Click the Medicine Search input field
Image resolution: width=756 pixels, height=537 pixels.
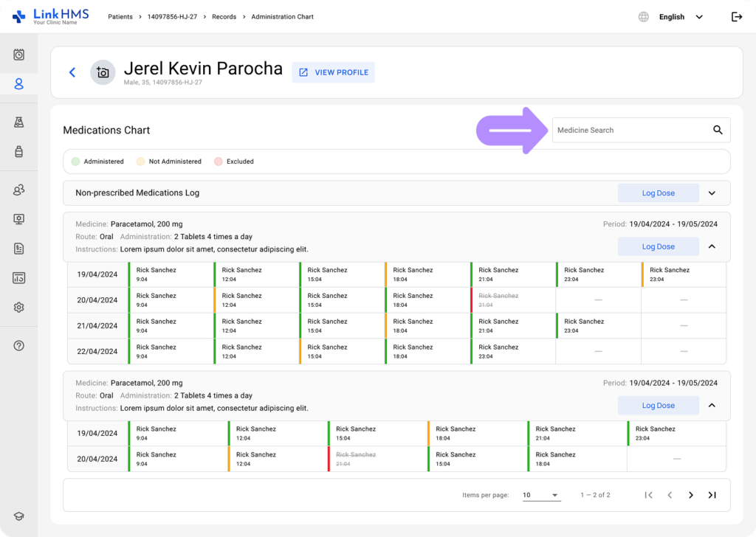[628, 130]
